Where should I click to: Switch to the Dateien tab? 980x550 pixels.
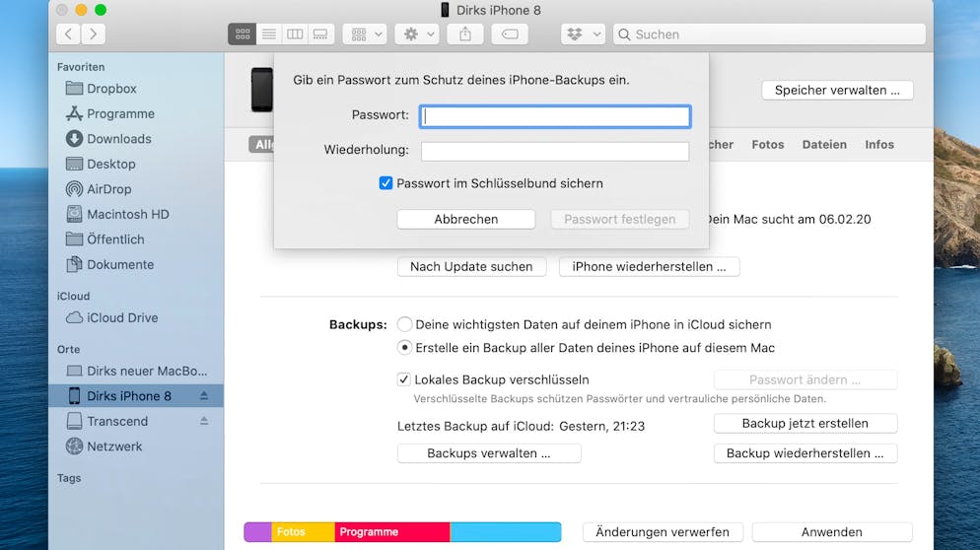824,144
